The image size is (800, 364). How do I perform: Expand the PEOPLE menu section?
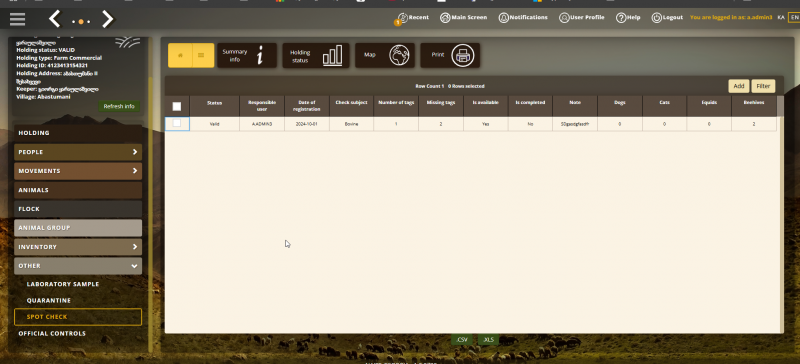click(78, 152)
